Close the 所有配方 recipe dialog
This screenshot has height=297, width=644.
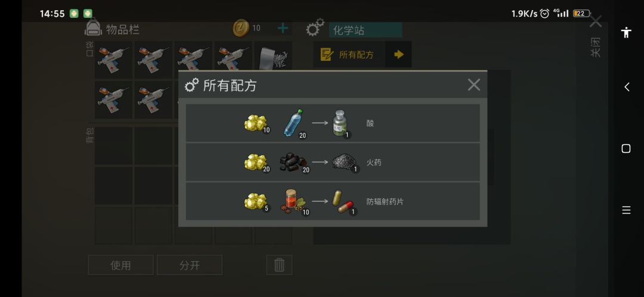point(473,85)
